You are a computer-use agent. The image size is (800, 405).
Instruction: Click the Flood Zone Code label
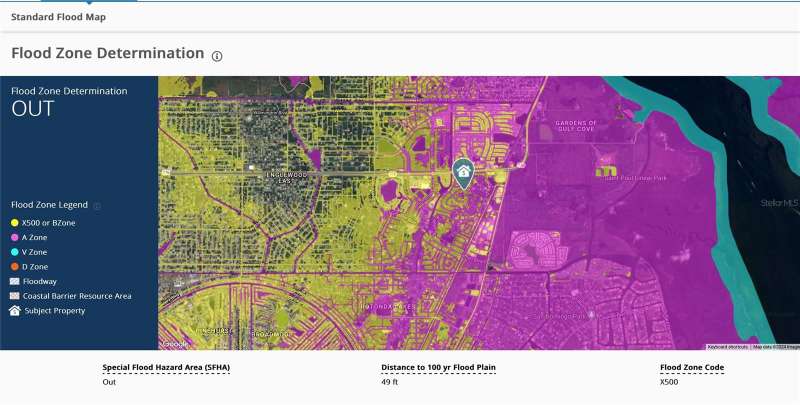pyautogui.click(x=692, y=368)
